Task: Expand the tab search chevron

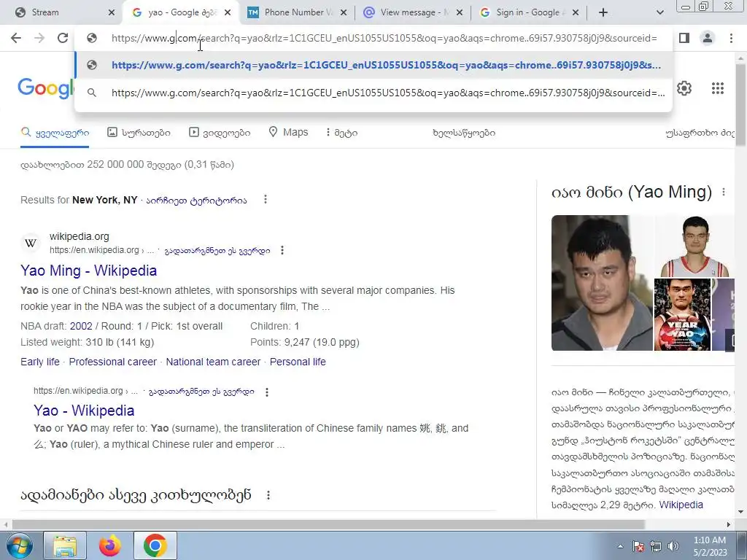Action: (x=659, y=12)
